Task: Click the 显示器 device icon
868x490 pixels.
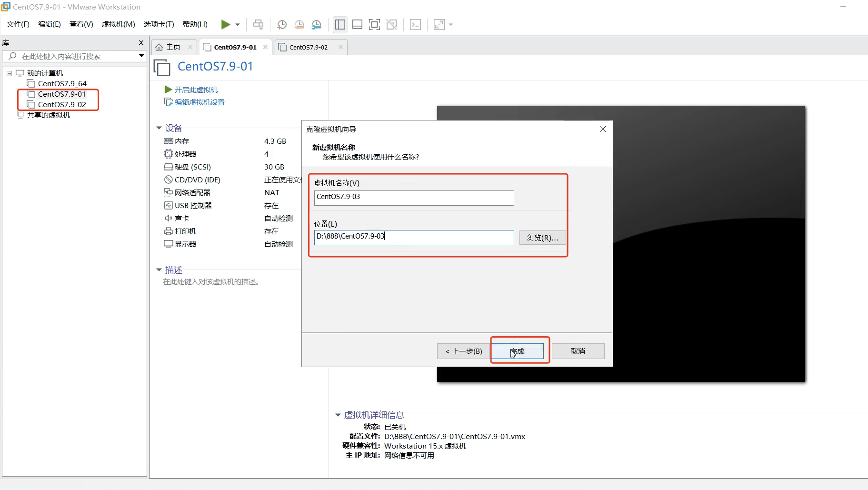Action: tap(168, 244)
